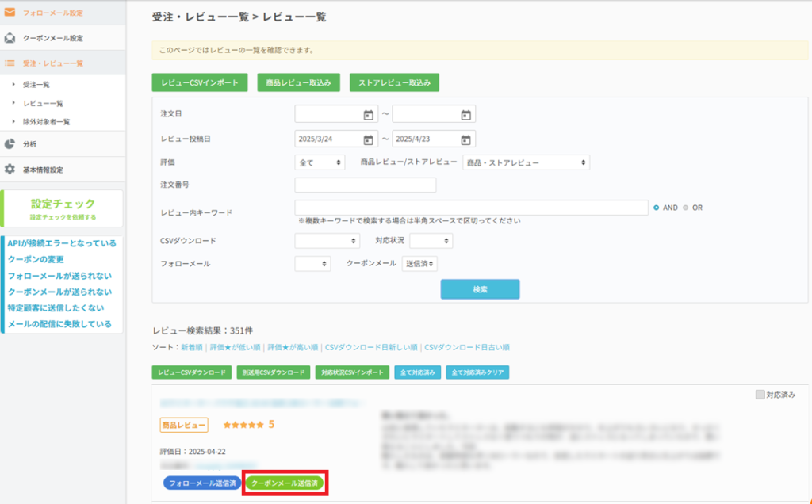
Task: Select the OR keyword radio button
Action: tap(686, 208)
